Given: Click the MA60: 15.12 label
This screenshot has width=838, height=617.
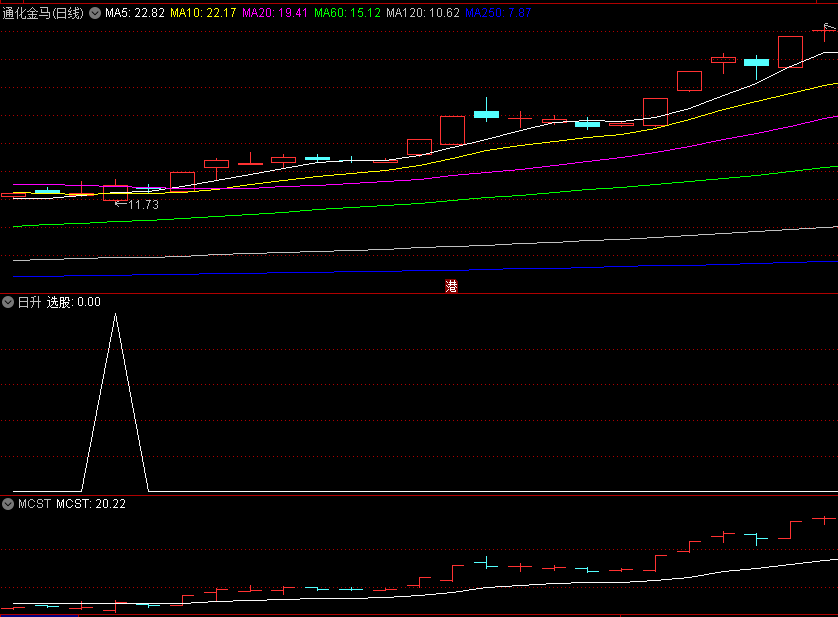Looking at the screenshot, I should click(347, 13).
